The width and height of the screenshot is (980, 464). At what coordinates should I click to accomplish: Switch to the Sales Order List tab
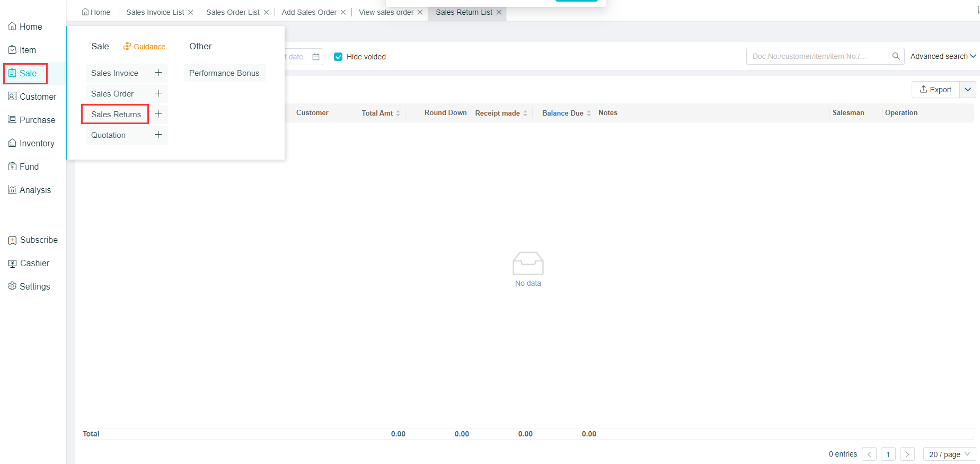pos(233,12)
